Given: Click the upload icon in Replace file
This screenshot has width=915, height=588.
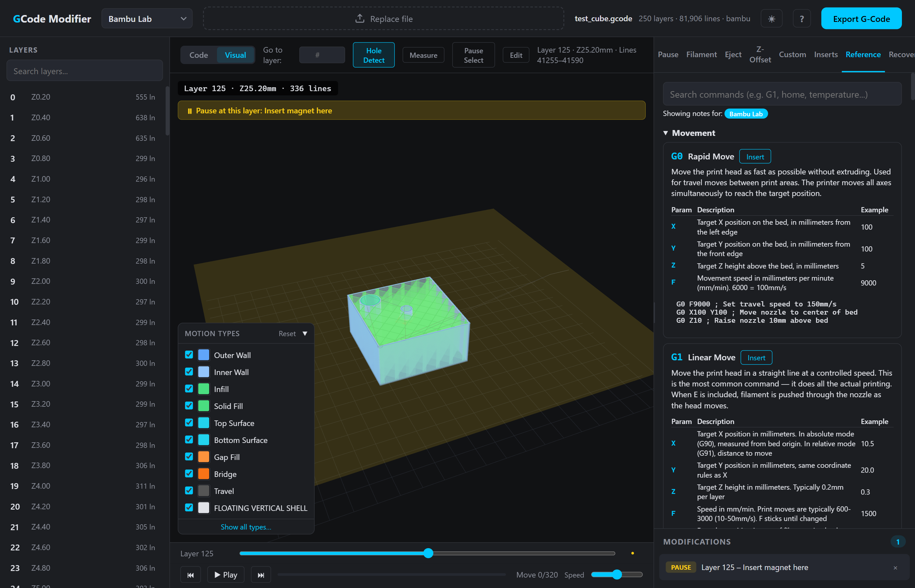Looking at the screenshot, I should [360, 18].
